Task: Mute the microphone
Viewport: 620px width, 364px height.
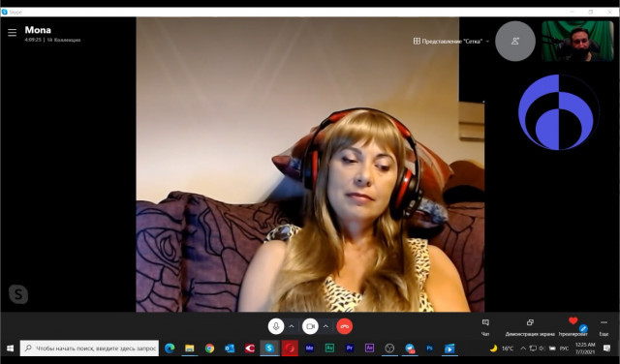Action: click(276, 326)
